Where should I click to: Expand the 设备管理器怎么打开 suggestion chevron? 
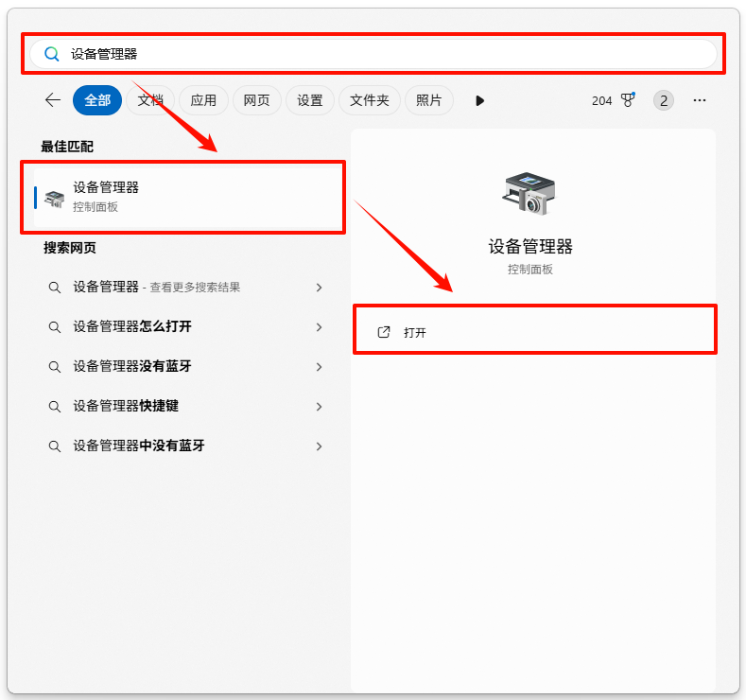coord(320,327)
